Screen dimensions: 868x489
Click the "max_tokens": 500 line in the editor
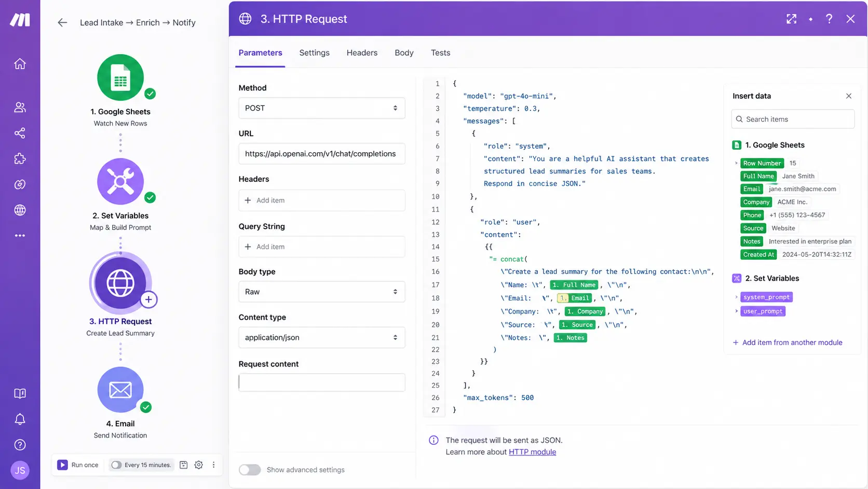[498, 398]
